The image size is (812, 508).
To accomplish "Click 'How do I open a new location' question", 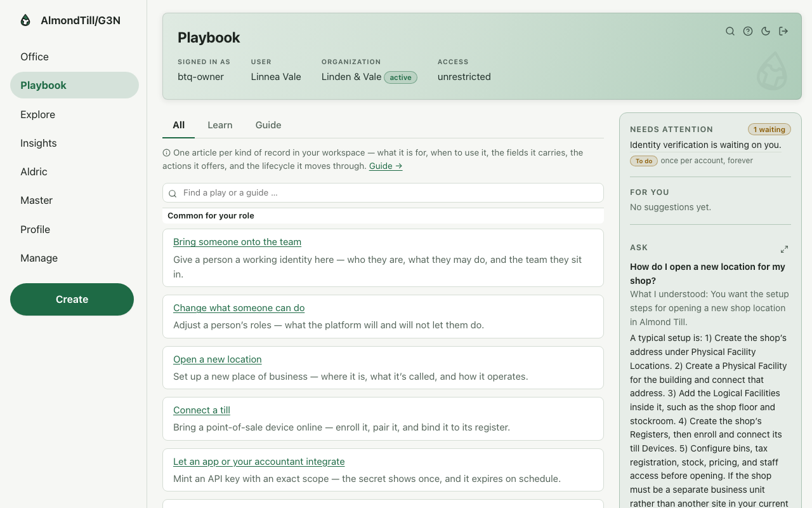I will (x=707, y=274).
